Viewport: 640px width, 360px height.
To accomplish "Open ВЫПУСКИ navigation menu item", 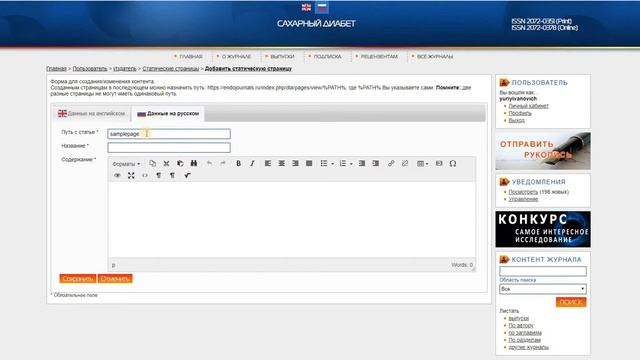I will (x=282, y=56).
